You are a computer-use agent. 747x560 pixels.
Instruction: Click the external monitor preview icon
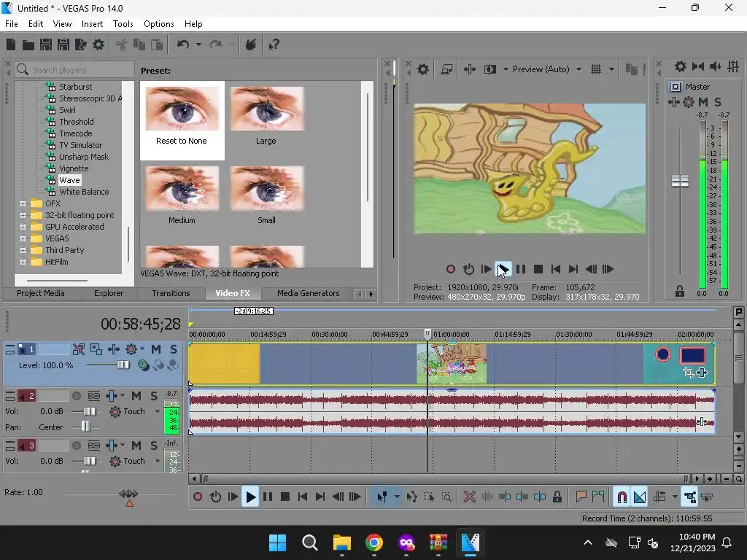[446, 69]
